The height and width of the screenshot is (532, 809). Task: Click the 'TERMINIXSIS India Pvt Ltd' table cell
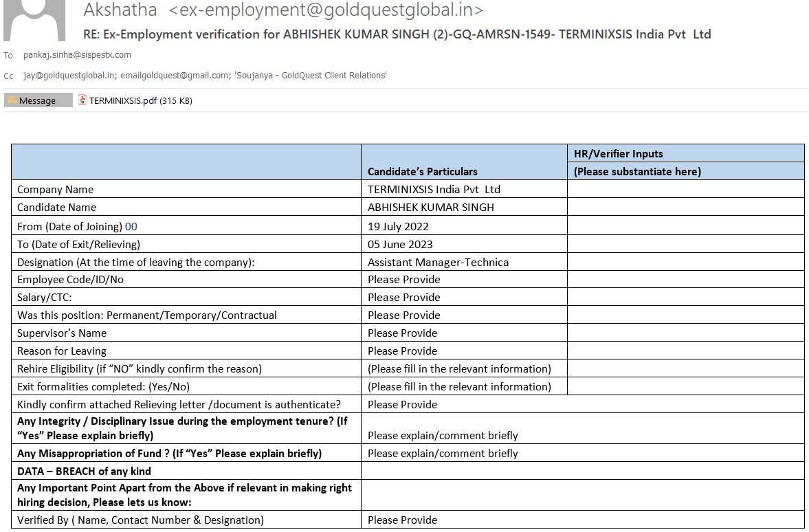click(x=464, y=189)
